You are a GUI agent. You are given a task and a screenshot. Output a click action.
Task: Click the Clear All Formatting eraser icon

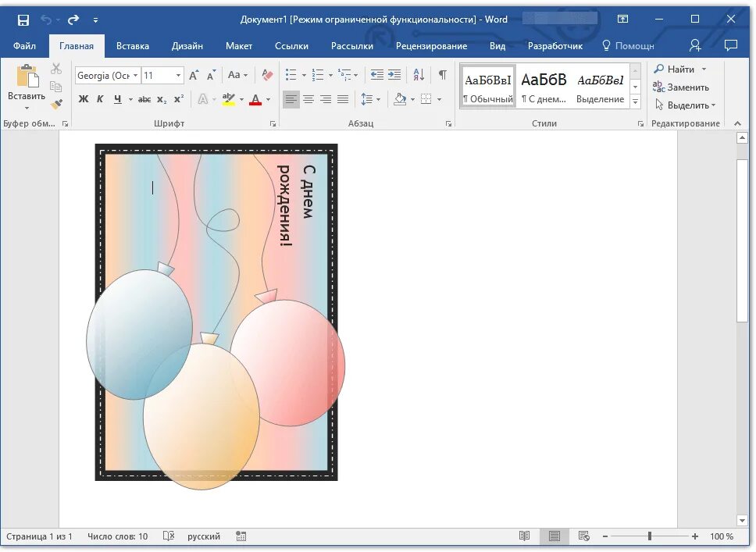[x=267, y=75]
